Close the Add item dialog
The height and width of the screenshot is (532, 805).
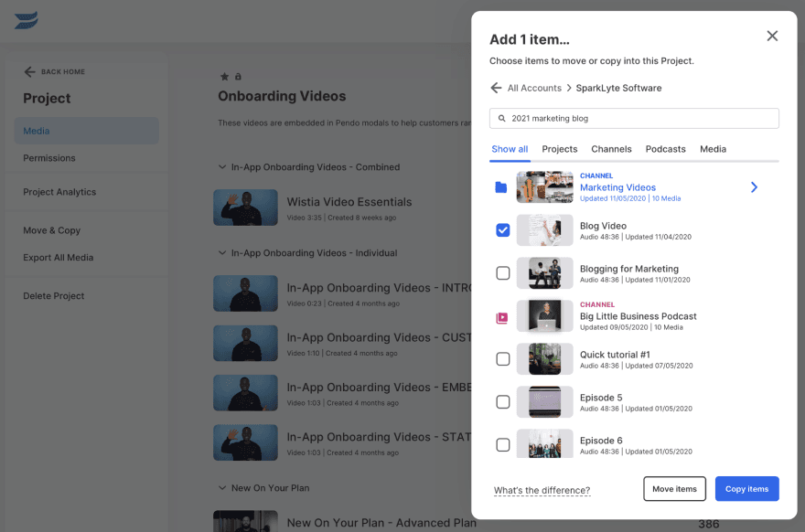click(772, 36)
